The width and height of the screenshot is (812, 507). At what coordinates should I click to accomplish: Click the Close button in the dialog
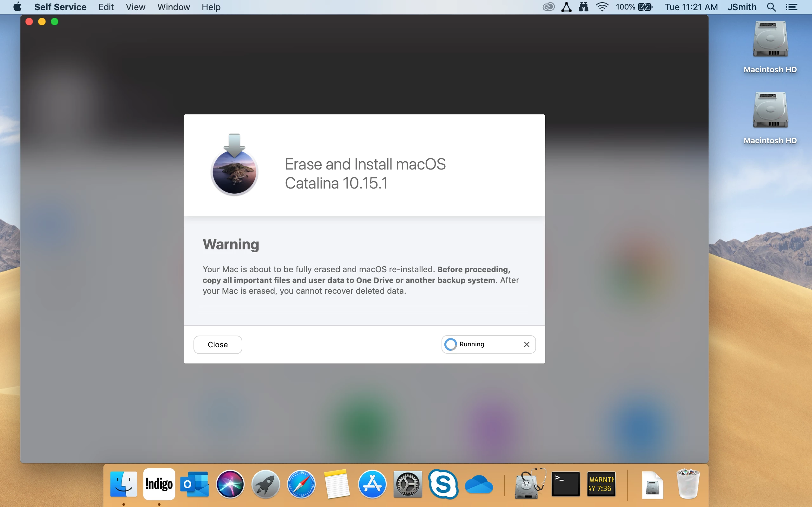coord(218,345)
